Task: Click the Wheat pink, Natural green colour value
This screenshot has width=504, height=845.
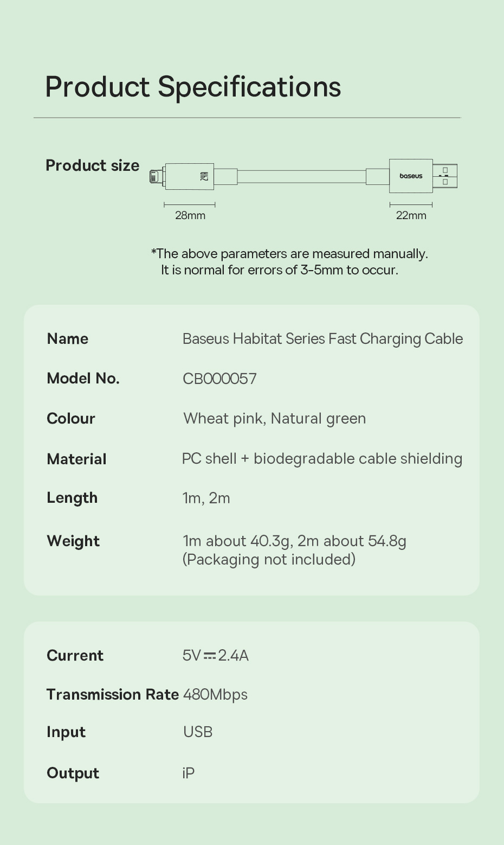Action: pyautogui.click(x=274, y=419)
